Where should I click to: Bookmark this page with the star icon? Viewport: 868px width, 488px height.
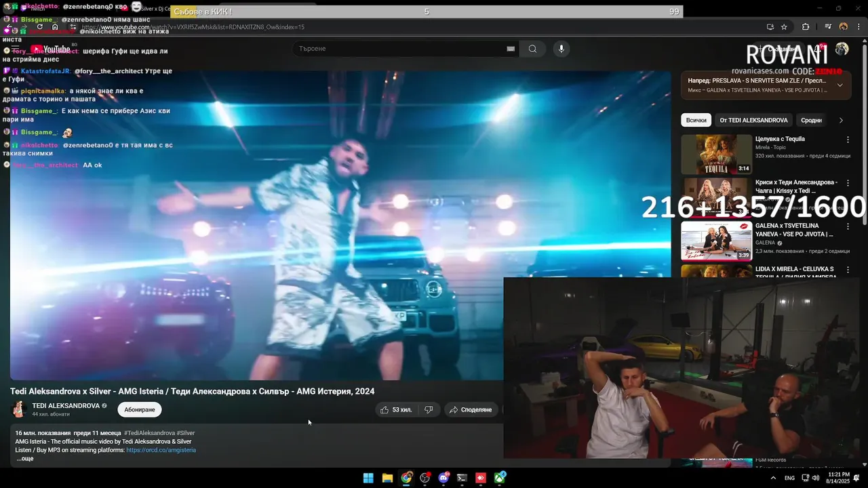[x=784, y=27]
